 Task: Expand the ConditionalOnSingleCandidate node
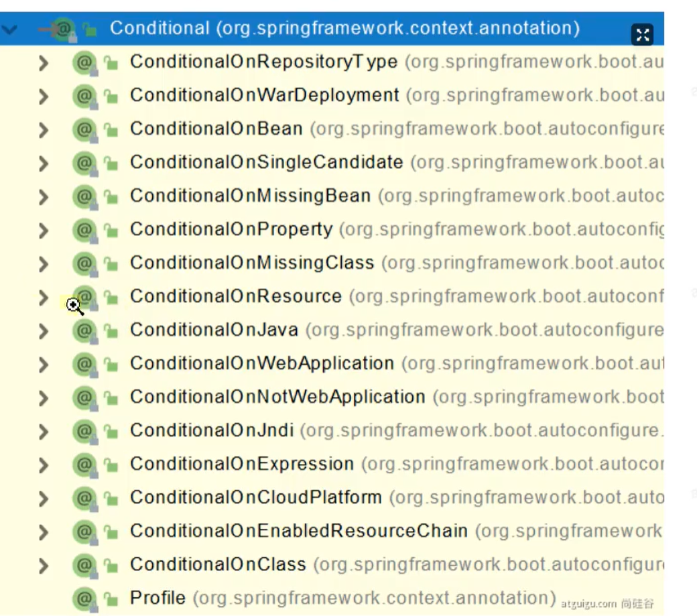(43, 164)
